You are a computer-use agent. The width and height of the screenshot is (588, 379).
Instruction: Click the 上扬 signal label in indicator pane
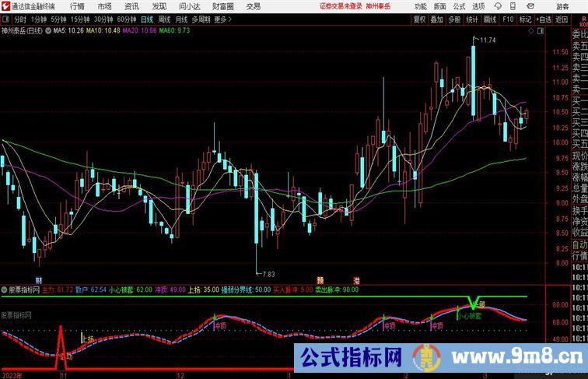tap(88, 339)
